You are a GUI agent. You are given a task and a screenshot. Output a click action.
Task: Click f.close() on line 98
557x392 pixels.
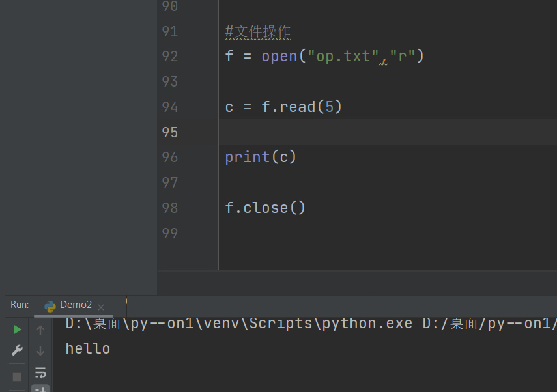tap(265, 208)
